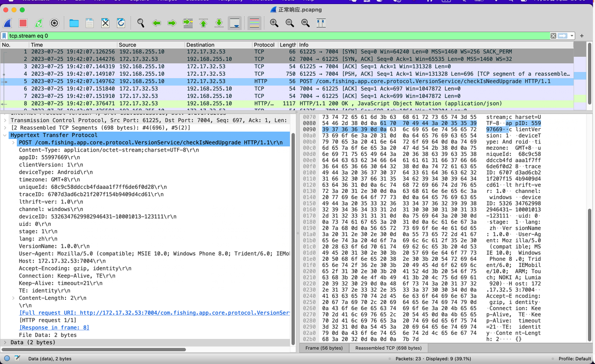Restart the current capture with green fin
Image resolution: width=595 pixels, height=364 pixels.
(39, 23)
